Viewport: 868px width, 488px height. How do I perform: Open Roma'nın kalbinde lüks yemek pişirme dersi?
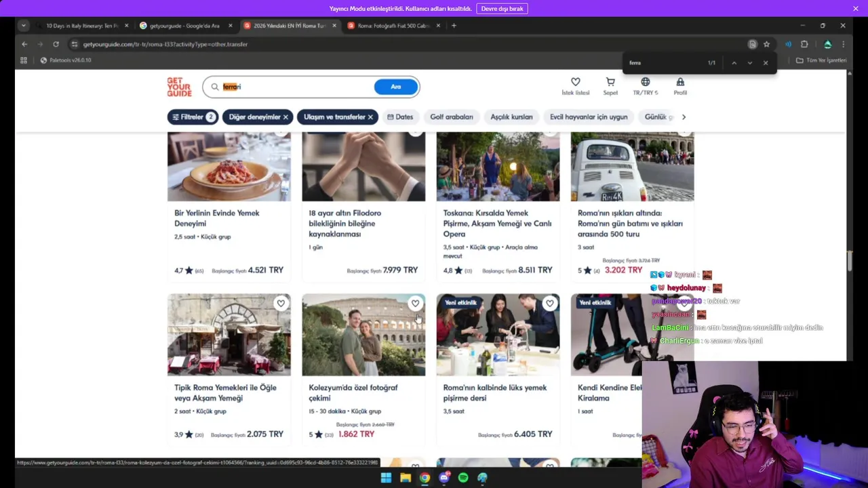point(495,393)
